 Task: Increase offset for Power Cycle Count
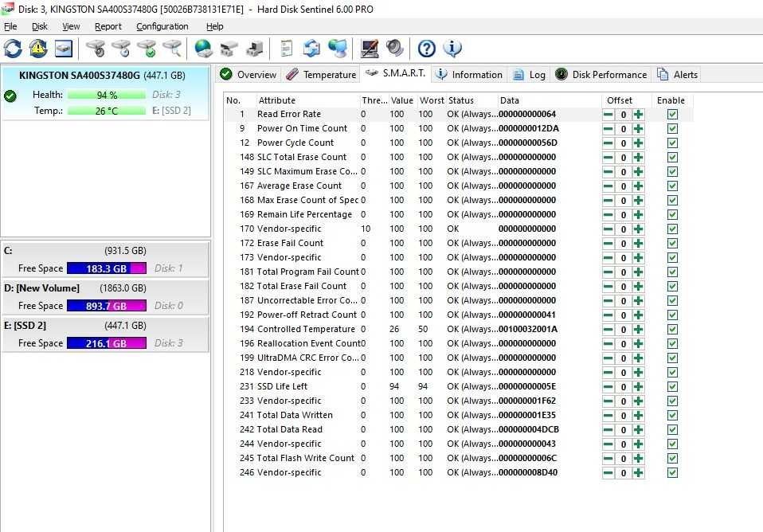(639, 143)
